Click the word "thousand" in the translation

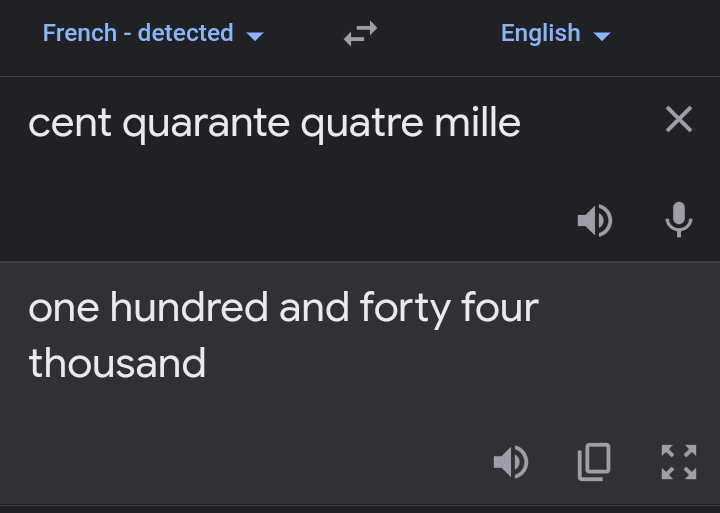point(117,362)
